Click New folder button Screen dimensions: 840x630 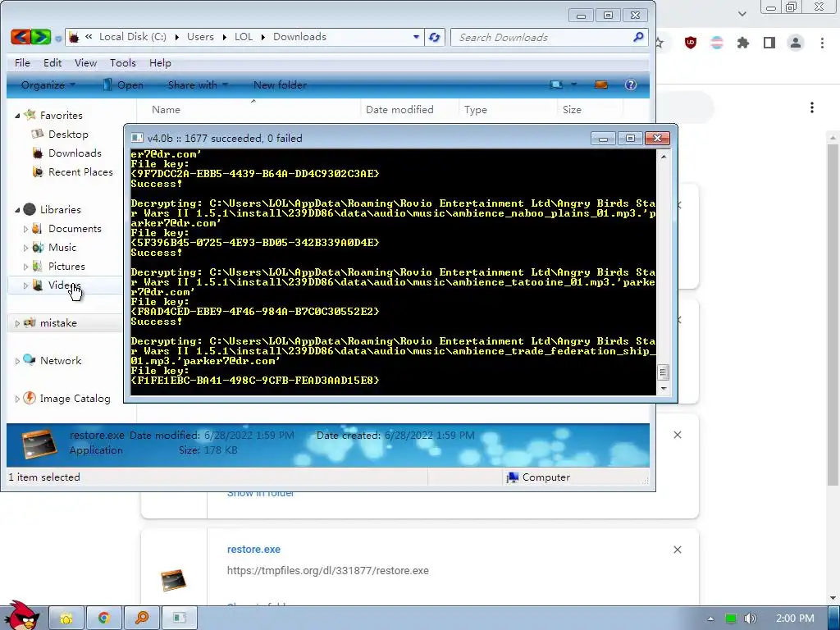pos(280,84)
